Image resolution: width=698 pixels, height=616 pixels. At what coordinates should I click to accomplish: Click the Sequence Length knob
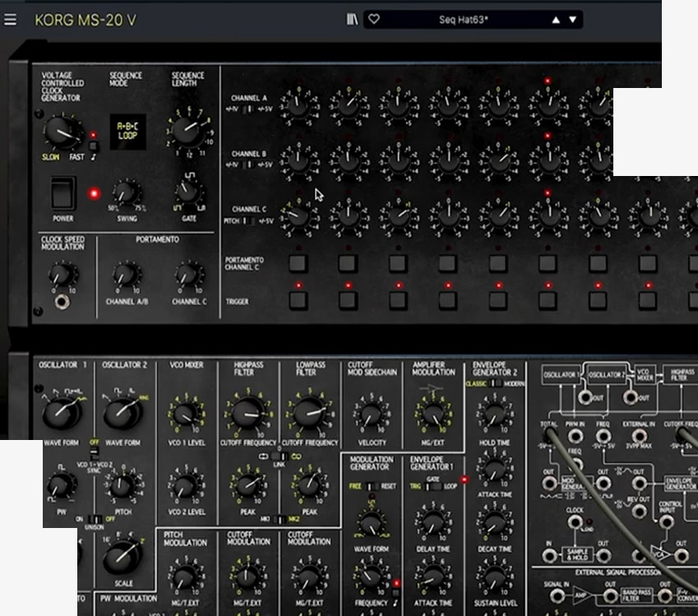[x=188, y=130]
